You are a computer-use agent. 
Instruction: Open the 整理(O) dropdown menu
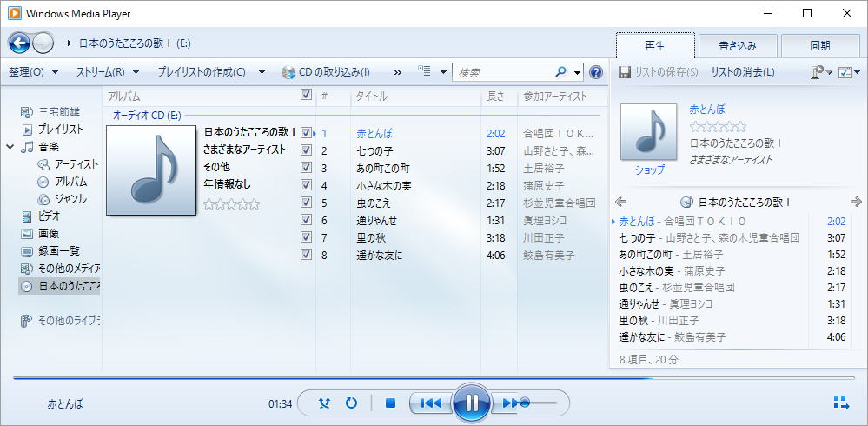[x=33, y=72]
